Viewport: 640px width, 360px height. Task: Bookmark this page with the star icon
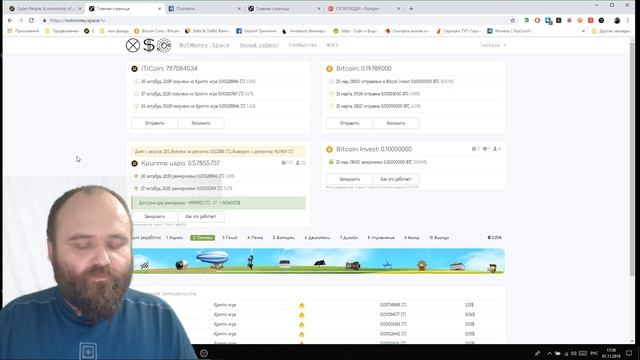513,20
